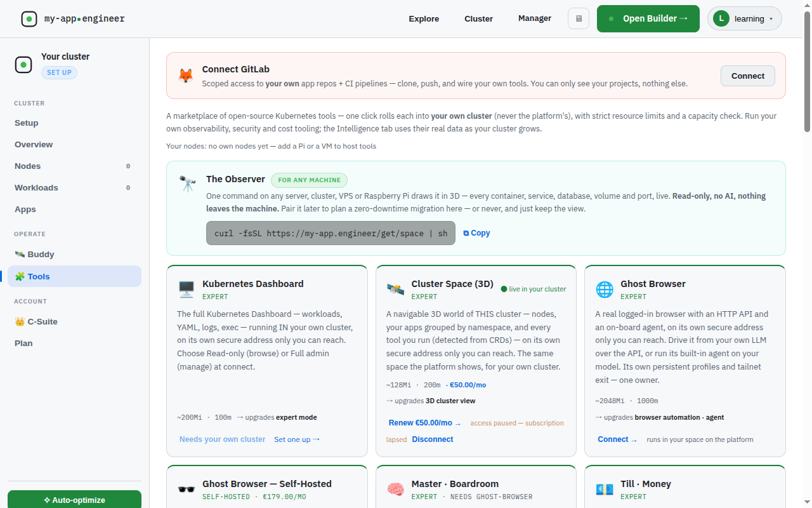Go to Overview in sidebar
This screenshot has width=812, height=508.
[x=74, y=145]
